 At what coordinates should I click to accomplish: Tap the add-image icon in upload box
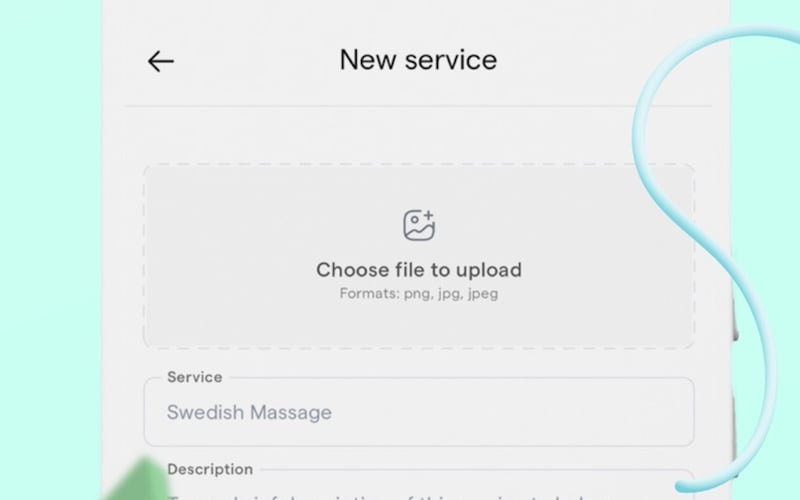(419, 225)
